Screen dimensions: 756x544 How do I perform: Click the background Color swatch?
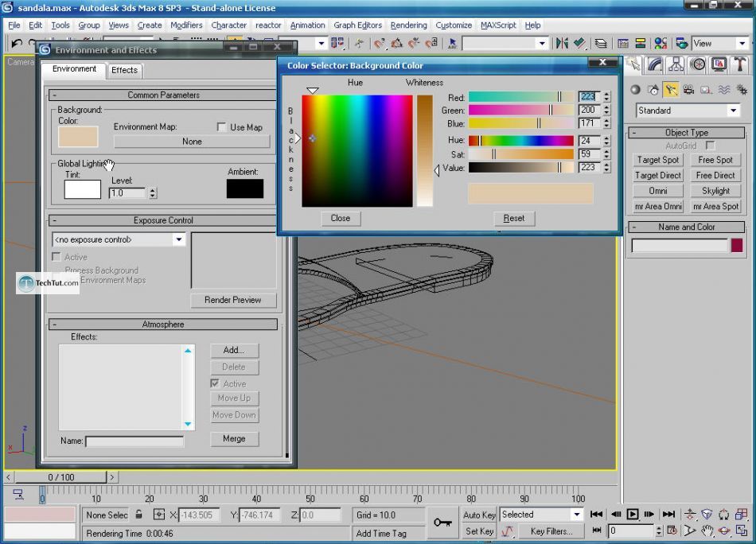point(78,137)
